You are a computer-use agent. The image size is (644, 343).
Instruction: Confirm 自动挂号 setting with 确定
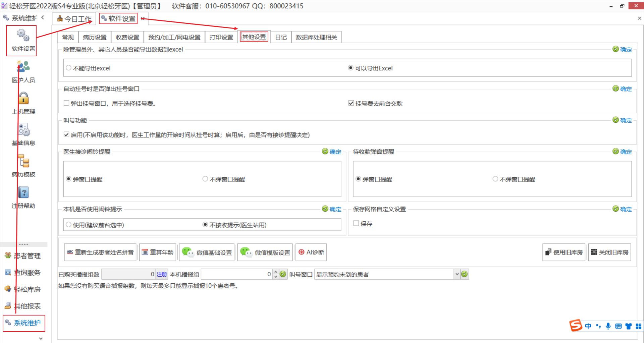(x=622, y=89)
